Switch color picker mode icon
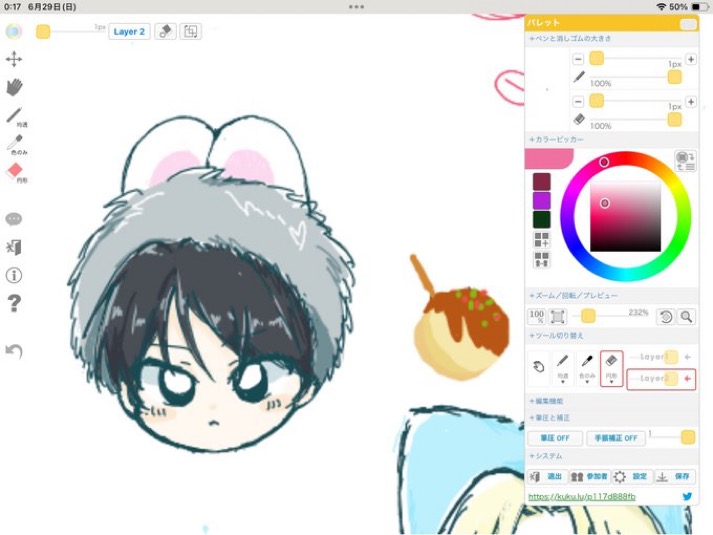The image size is (713, 535). [685, 161]
